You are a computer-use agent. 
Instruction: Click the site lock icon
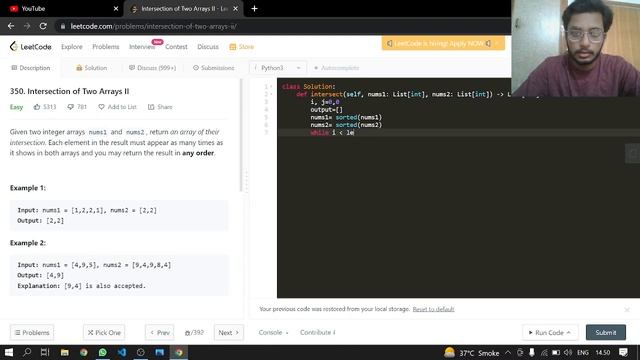point(62,26)
